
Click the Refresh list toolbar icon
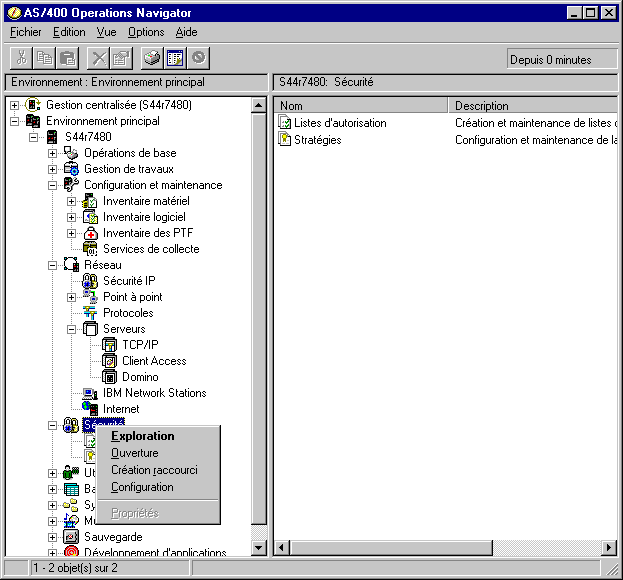176,58
